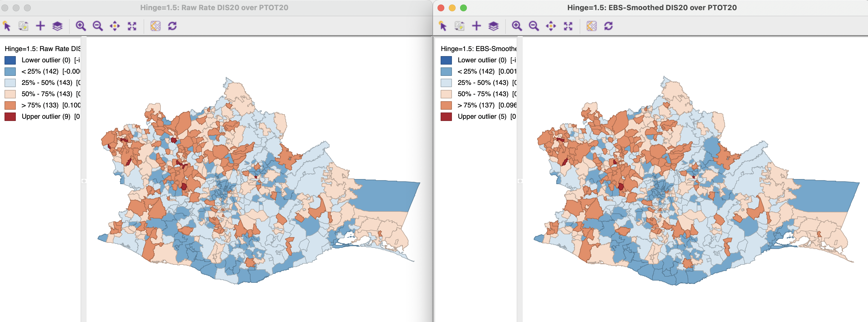The image size is (868, 322).
Task: Click 50% - 75% swatch in EBS-Smoothed legend
Action: pos(446,94)
